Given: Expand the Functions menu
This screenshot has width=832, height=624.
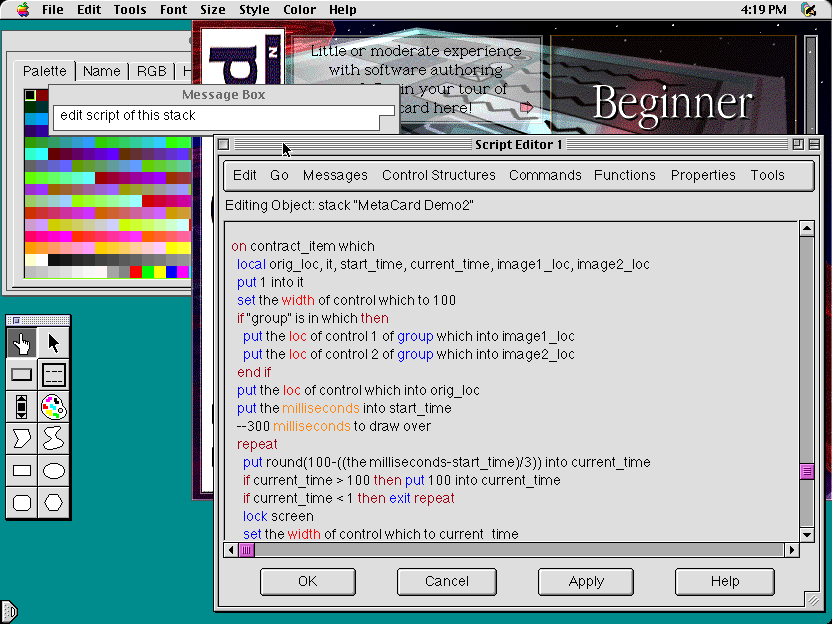Looking at the screenshot, I should (x=625, y=175).
